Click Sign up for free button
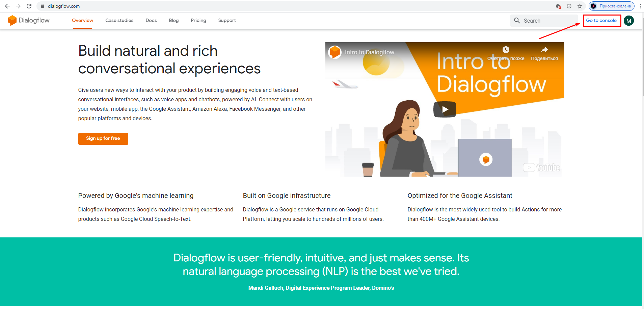The width and height of the screenshot is (644, 309). [x=103, y=138]
